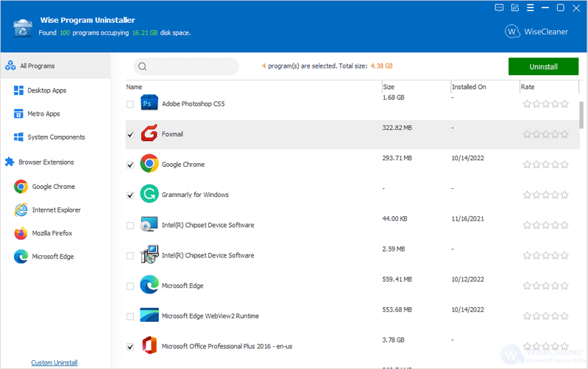Click the green Uninstall button
This screenshot has height=369, width=588.
tap(543, 67)
